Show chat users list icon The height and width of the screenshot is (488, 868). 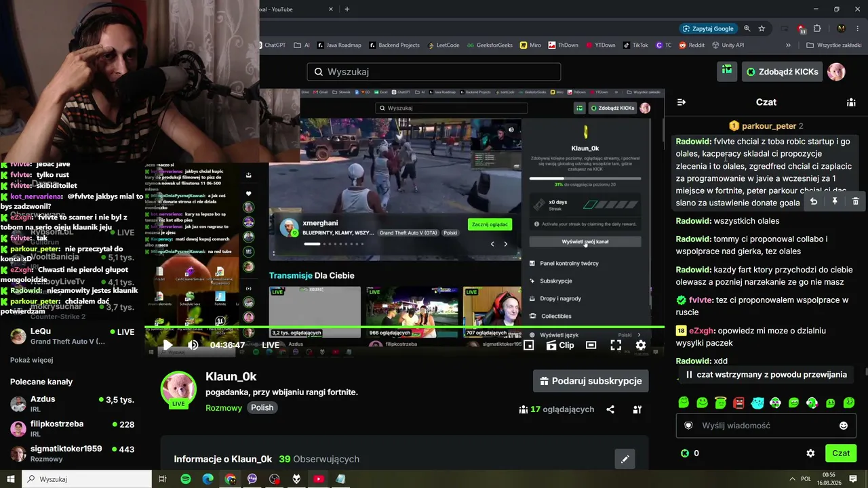(x=851, y=102)
